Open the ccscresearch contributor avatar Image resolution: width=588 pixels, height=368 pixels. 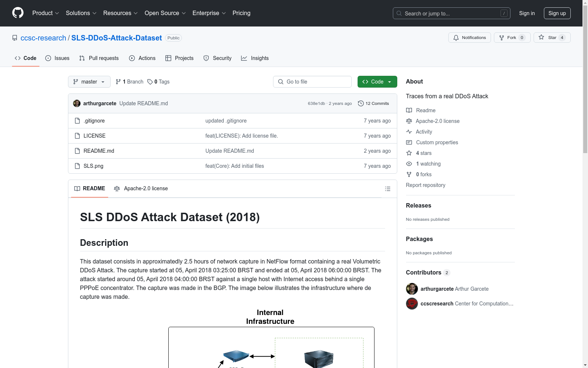pos(412,304)
